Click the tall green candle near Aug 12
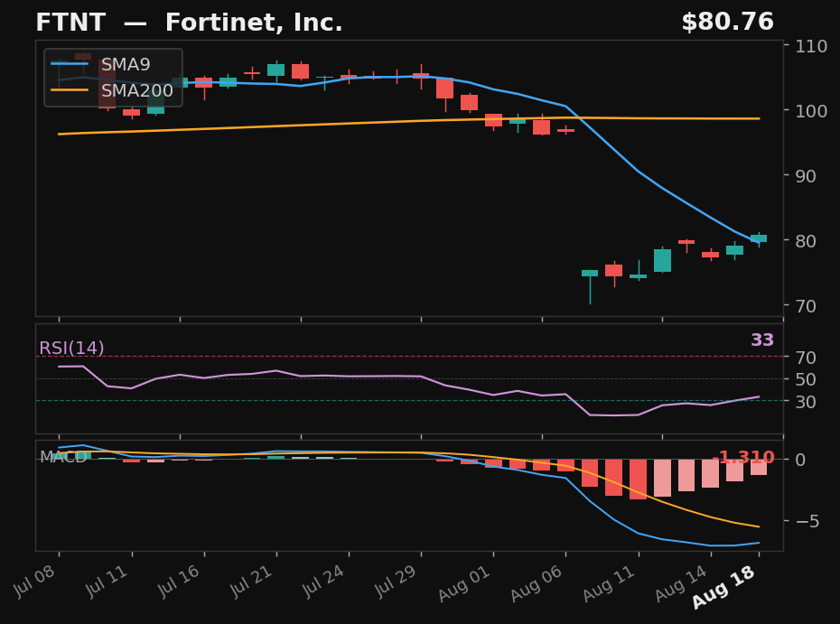 click(x=663, y=260)
